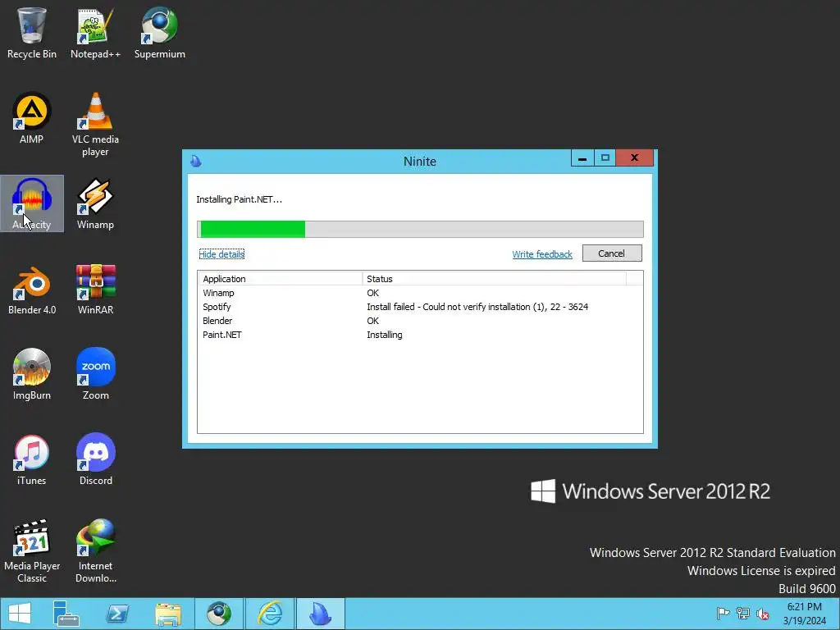Image resolution: width=840 pixels, height=630 pixels.
Task: Select the ImgBurn desktop shortcut
Action: [x=32, y=374]
